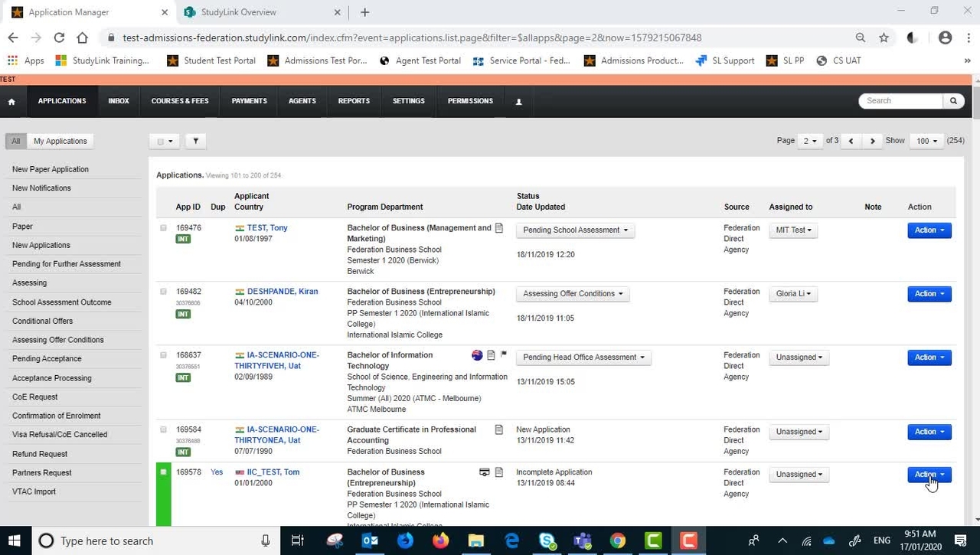Go to next page arrow

[872, 141]
